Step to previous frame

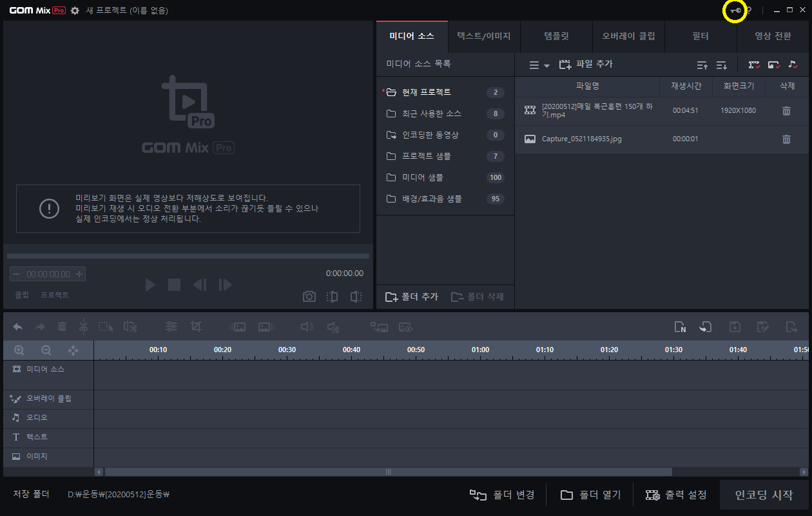[200, 284]
